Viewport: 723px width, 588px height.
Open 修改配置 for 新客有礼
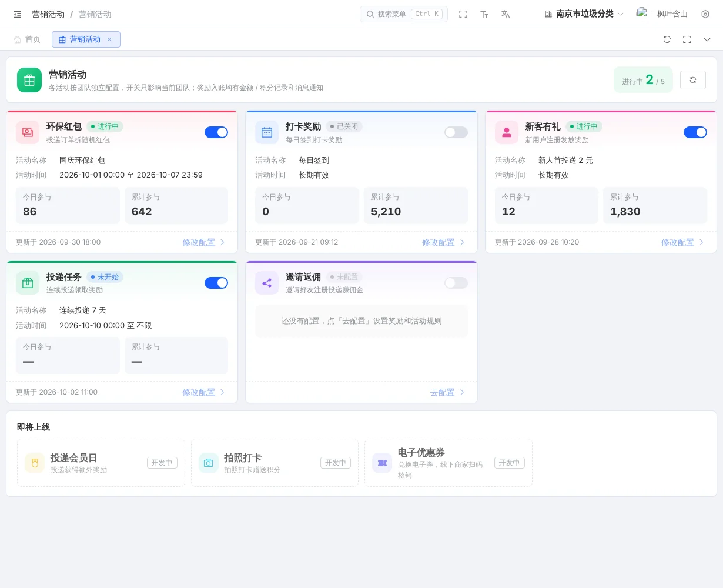(682, 242)
